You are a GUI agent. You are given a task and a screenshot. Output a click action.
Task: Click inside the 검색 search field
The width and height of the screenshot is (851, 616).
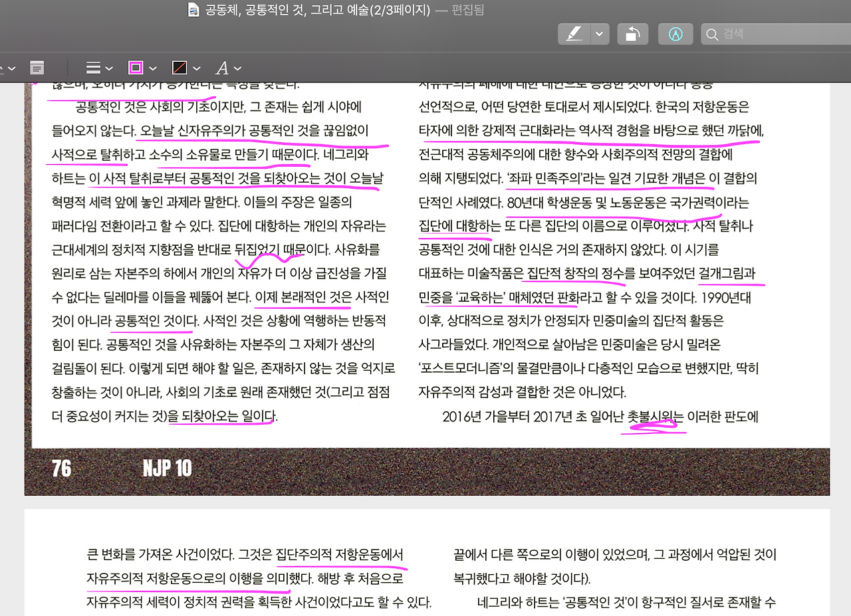pyautogui.click(x=765, y=33)
